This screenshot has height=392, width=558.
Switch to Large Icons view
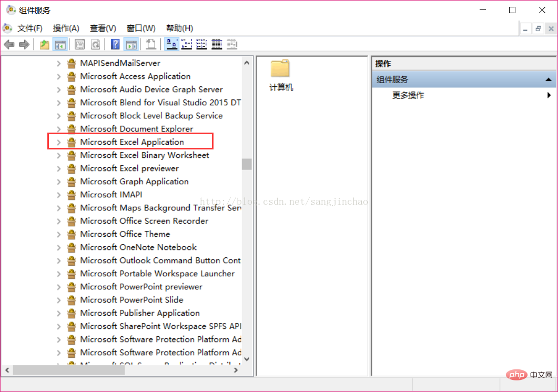point(172,45)
